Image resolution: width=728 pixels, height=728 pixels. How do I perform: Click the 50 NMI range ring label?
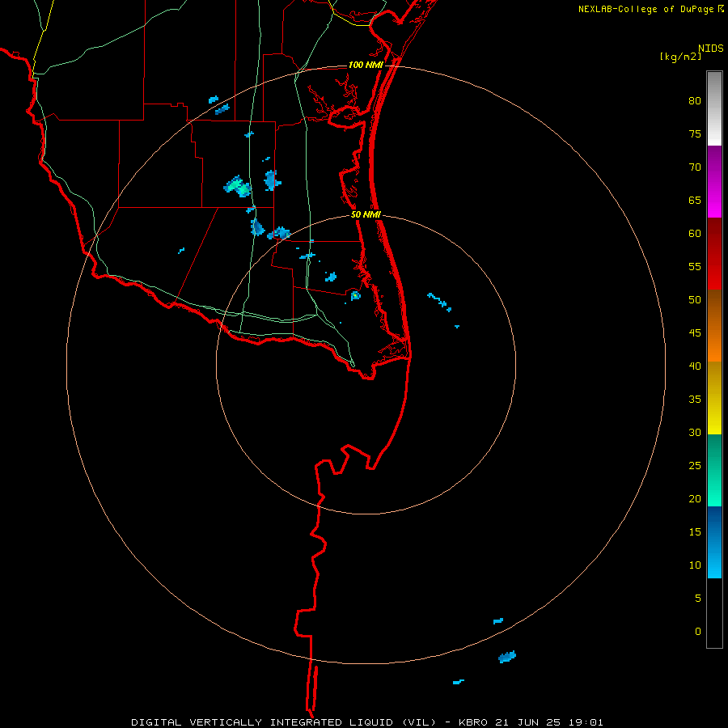366,214
